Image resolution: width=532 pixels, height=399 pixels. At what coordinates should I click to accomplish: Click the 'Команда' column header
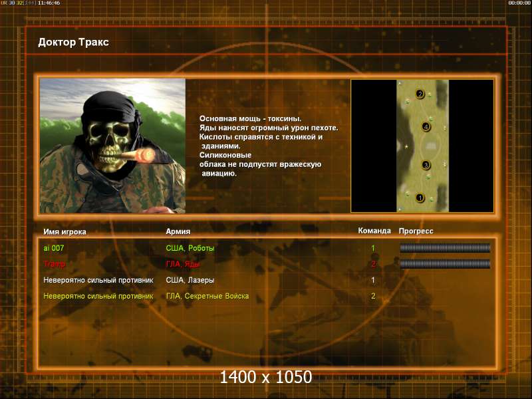tap(374, 231)
